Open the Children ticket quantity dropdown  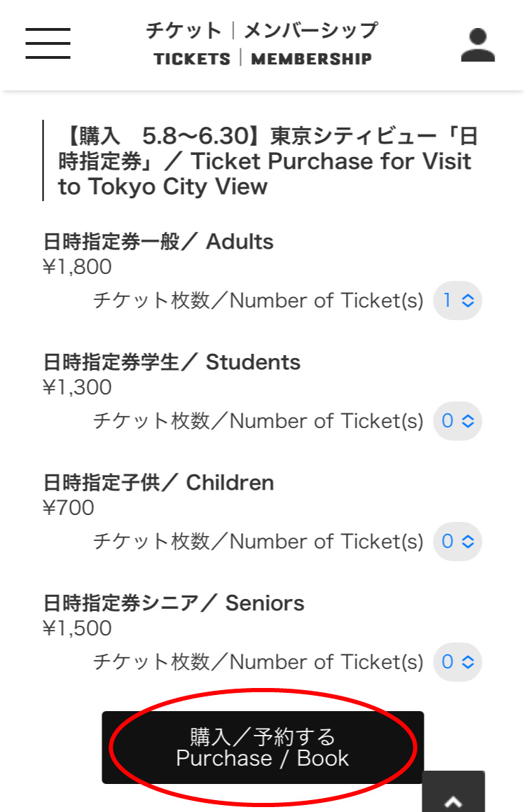457,542
